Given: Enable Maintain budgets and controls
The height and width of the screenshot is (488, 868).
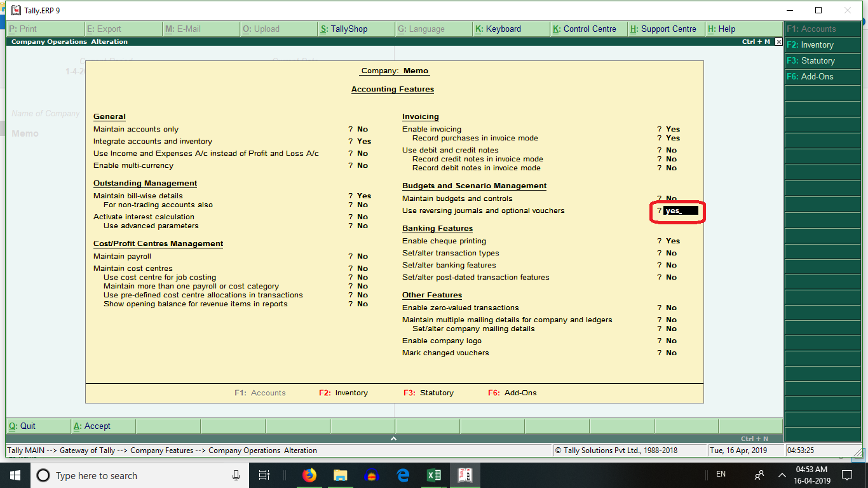Looking at the screenshot, I should (x=670, y=198).
